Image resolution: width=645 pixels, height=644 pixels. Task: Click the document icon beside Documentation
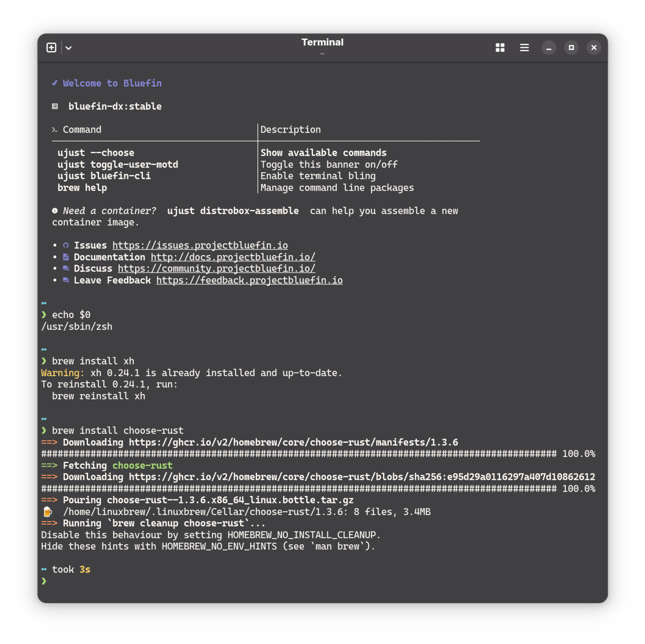point(66,257)
